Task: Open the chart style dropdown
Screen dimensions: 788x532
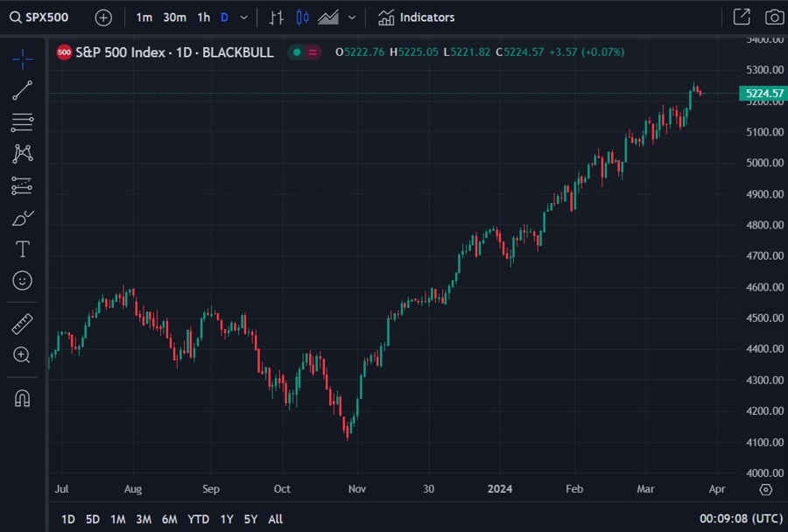Action: 352,17
